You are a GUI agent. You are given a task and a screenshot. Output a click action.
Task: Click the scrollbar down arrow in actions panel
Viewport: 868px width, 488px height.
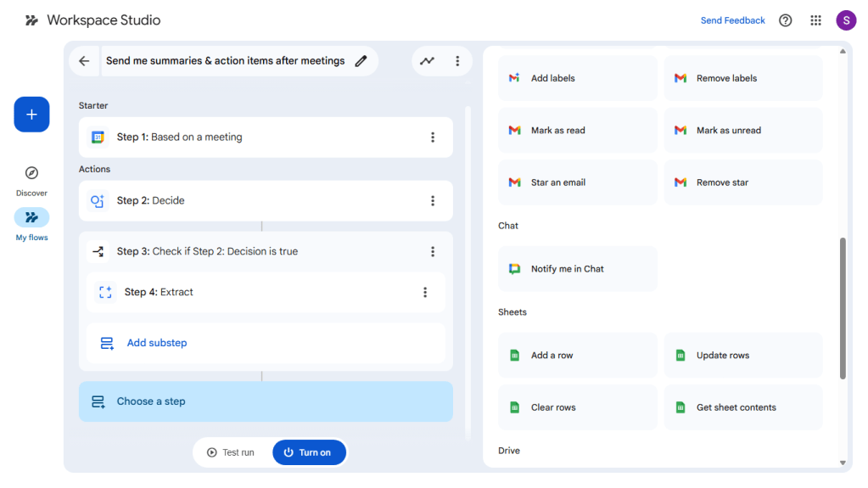pos(843,463)
